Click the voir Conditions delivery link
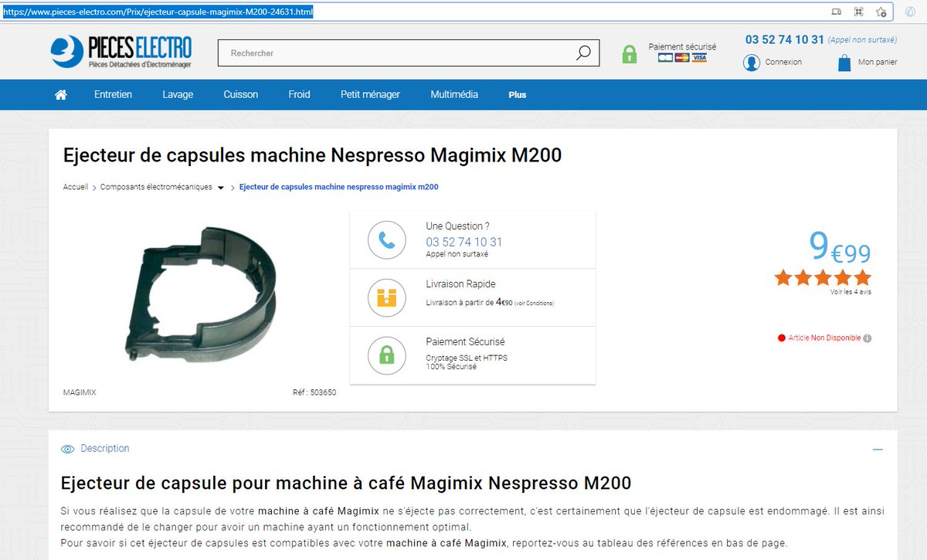Screen dimensions: 927x560 [x=534, y=304]
